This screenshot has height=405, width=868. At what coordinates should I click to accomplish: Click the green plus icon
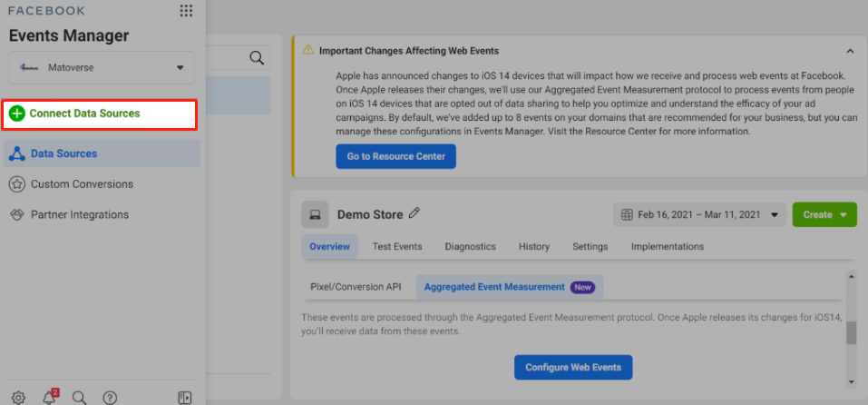click(18, 114)
